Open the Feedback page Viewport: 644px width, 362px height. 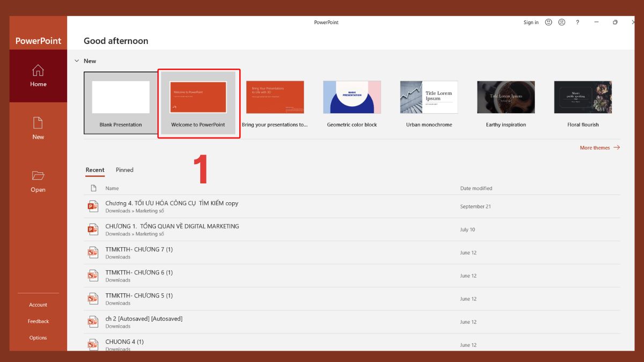(x=38, y=321)
